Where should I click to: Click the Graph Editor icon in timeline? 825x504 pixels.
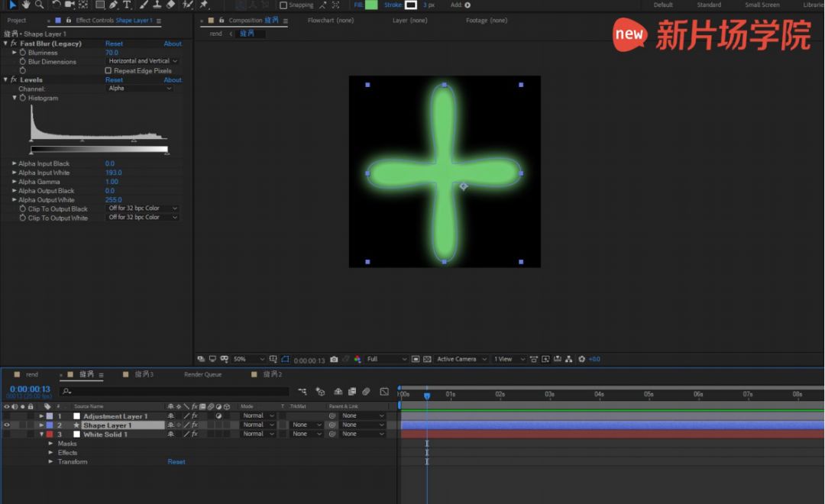point(384,392)
